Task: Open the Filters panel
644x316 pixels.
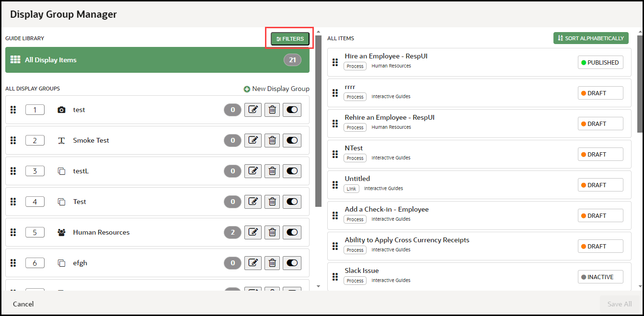Action: click(289, 39)
